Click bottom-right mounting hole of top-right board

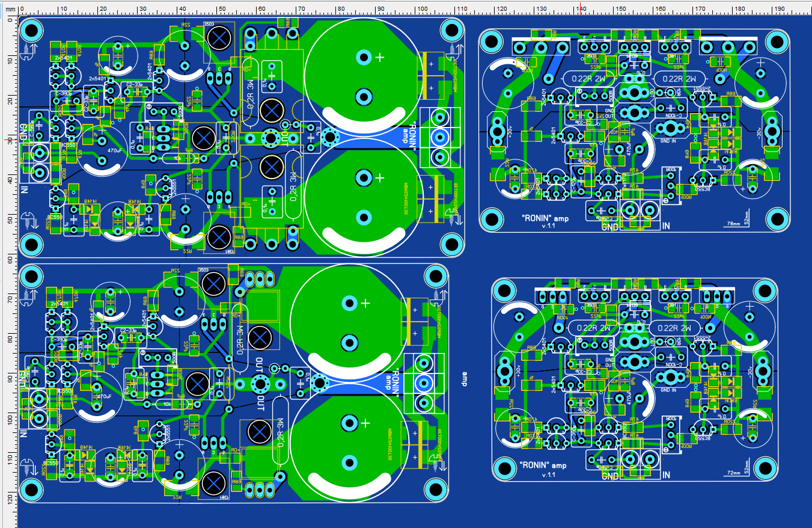[777, 218]
